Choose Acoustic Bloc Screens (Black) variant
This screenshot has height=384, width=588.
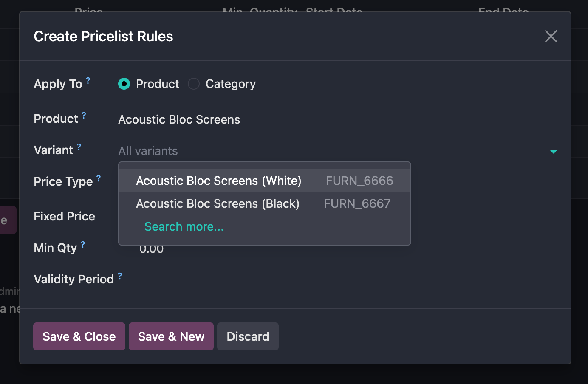[x=218, y=204]
